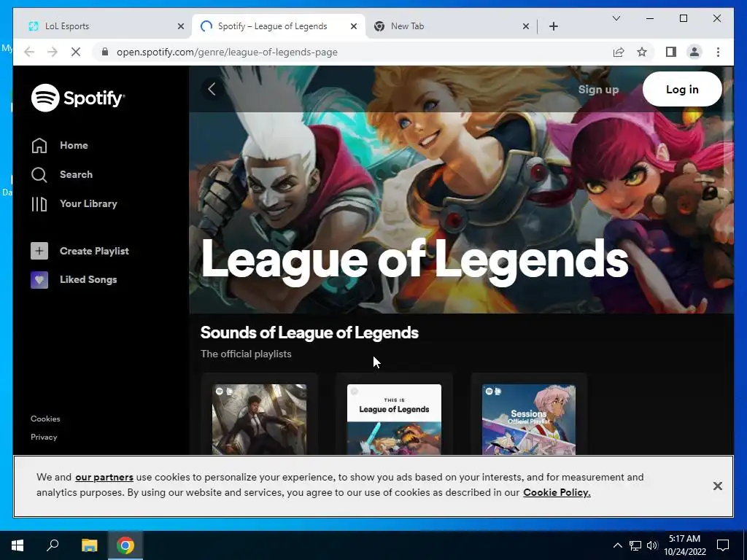
Task: Click the browser back arrow
Action: (x=29, y=52)
